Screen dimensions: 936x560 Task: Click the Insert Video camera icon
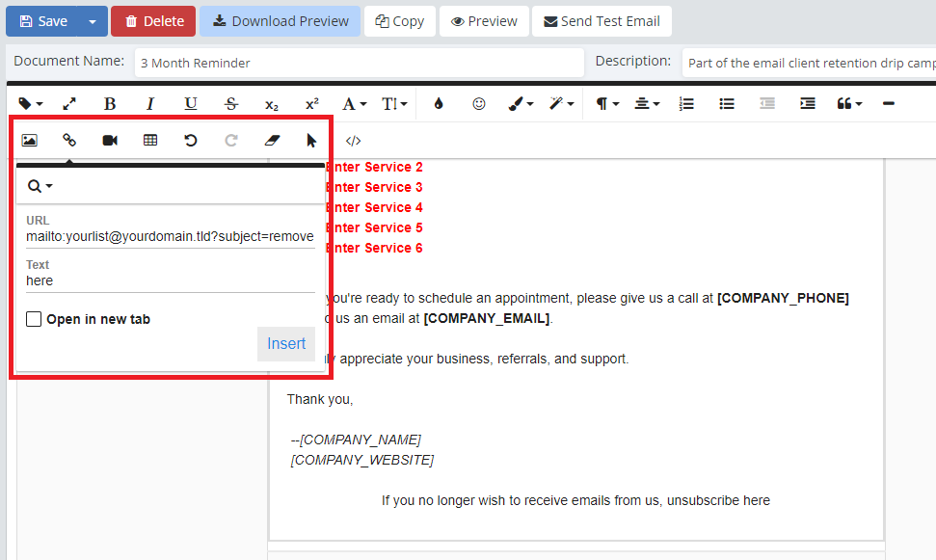(110, 141)
